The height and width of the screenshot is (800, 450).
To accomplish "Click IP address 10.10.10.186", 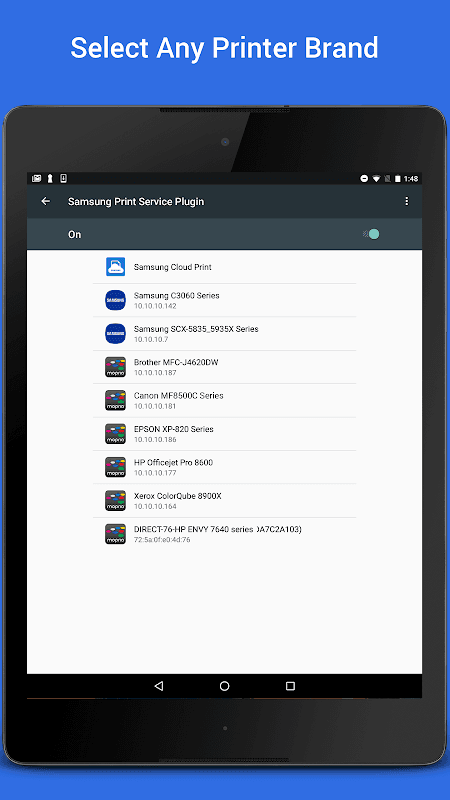I will pyautogui.click(x=155, y=440).
